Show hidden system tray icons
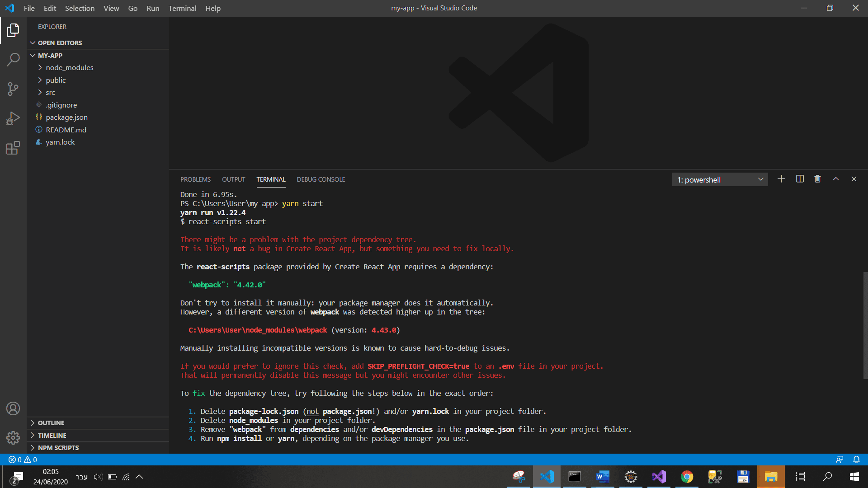868x488 pixels. click(x=139, y=477)
